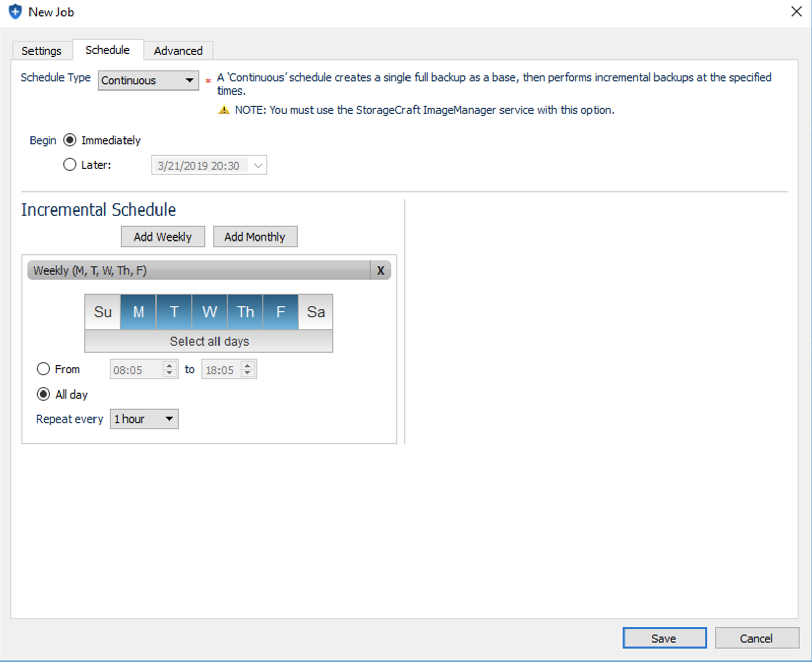
Task: Choose the Later radio button
Action: pos(70,164)
